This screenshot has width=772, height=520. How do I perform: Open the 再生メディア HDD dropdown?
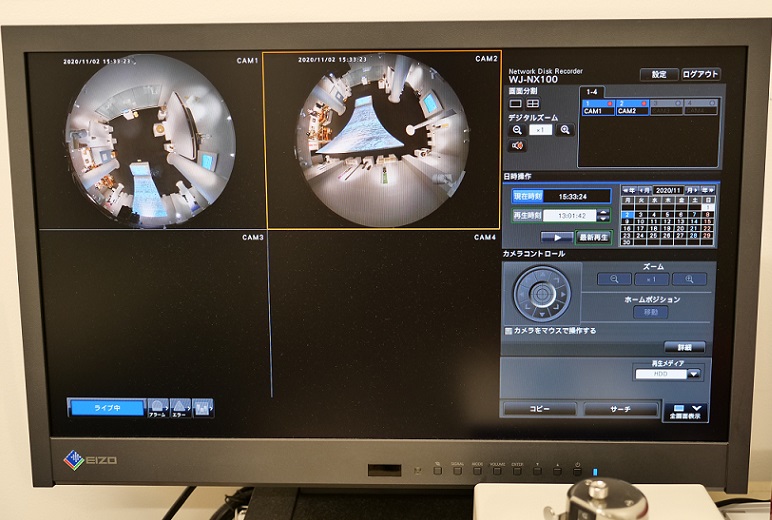693,374
